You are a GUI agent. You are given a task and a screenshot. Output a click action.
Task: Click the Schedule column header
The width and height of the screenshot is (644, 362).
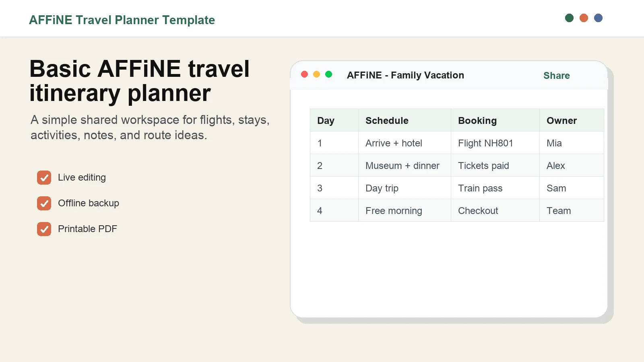click(405, 120)
